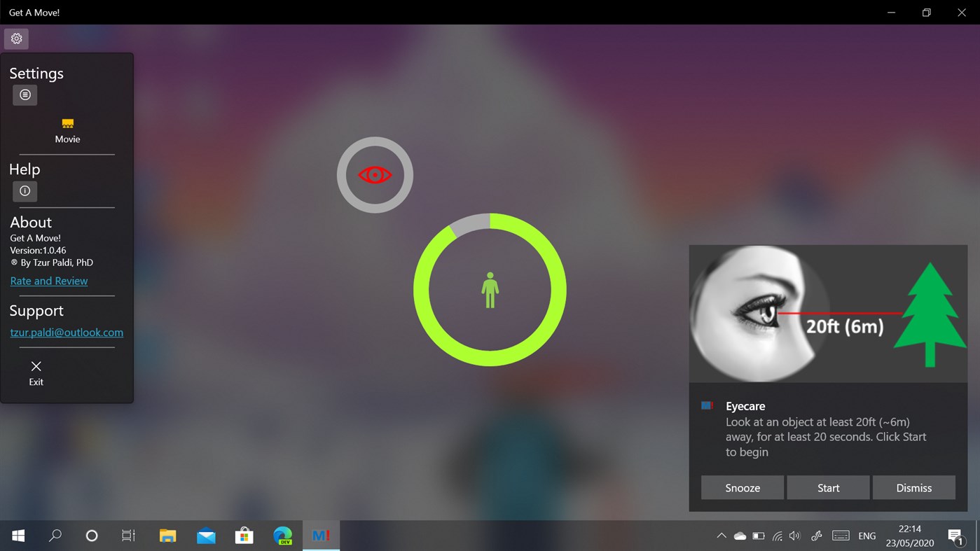Click Exit in the settings menu
Image resolution: width=980 pixels, height=551 pixels.
pos(35,373)
